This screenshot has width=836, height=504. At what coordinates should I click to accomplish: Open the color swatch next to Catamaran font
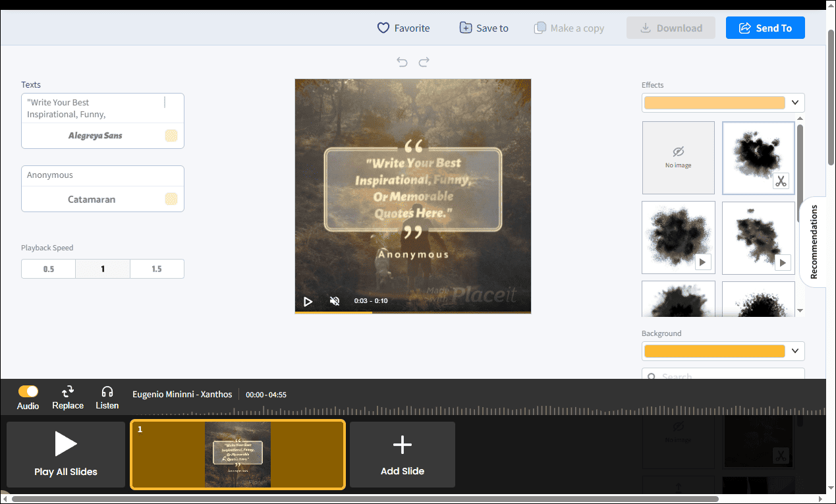171,199
